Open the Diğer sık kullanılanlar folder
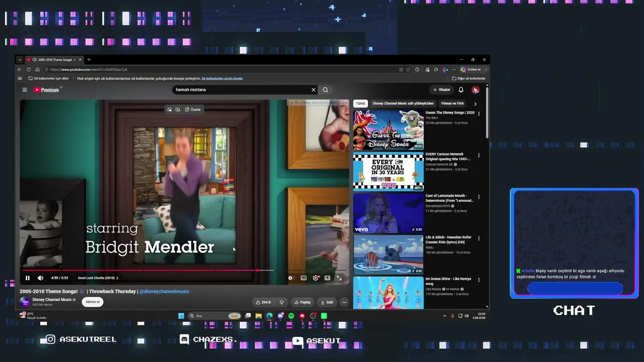Screen dimensions: 644x362 pyautogui.click(x=469, y=78)
